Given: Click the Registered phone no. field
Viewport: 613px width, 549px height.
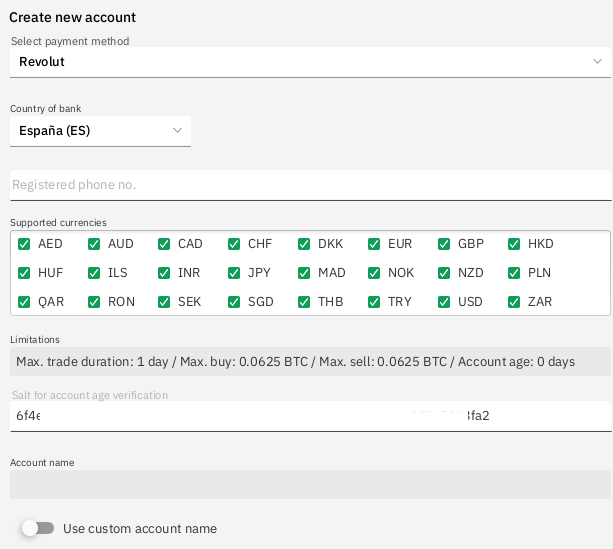Looking at the screenshot, I should (x=310, y=185).
